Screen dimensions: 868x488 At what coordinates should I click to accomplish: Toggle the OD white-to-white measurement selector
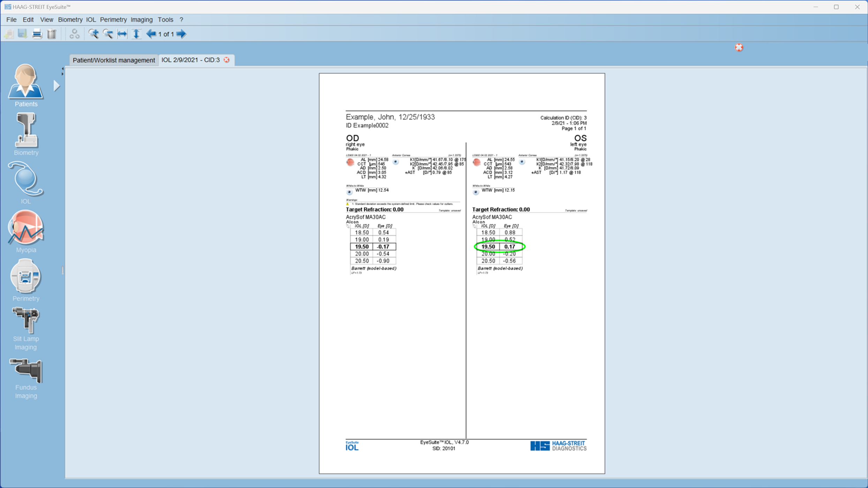[350, 191]
